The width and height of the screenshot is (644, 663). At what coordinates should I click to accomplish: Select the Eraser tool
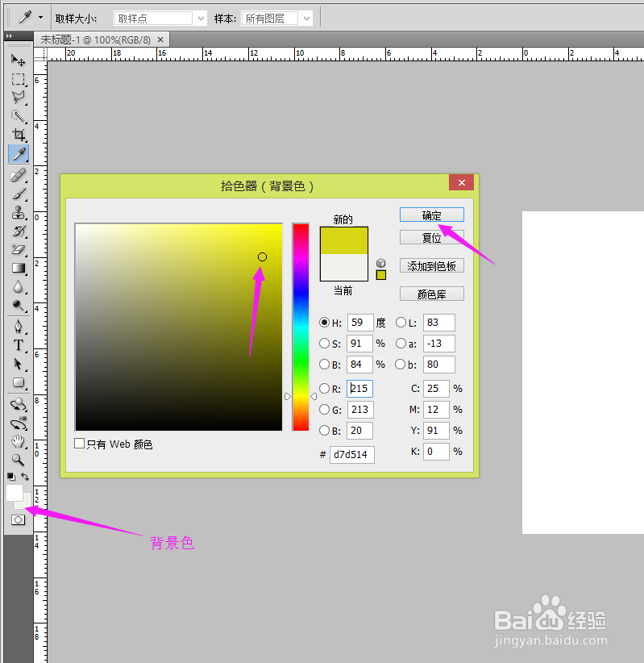19,249
